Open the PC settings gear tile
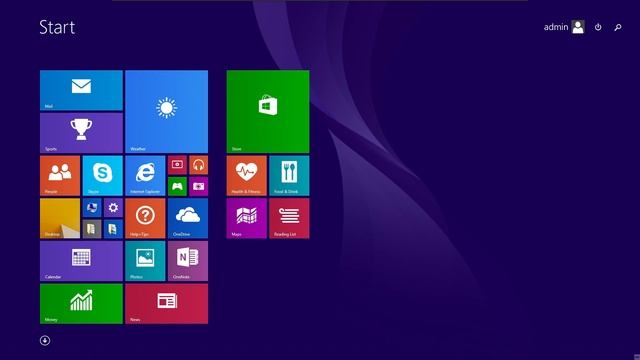 pyautogui.click(x=113, y=208)
